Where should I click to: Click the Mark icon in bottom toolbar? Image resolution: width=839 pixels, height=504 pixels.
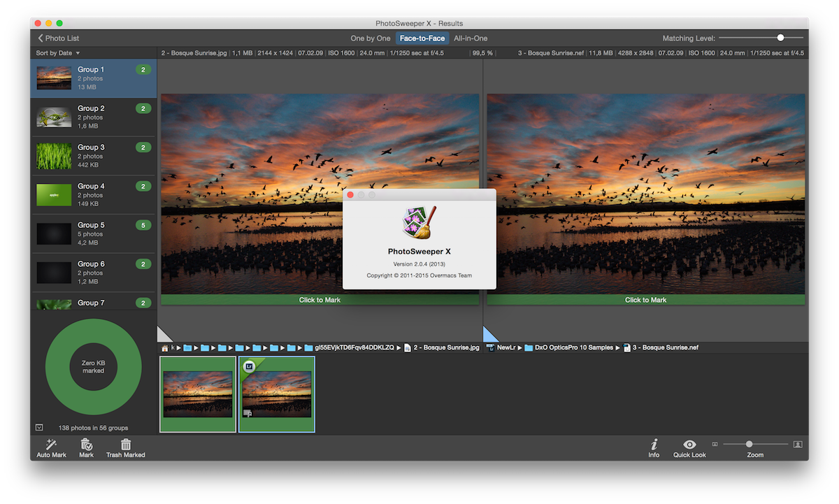[x=86, y=444]
